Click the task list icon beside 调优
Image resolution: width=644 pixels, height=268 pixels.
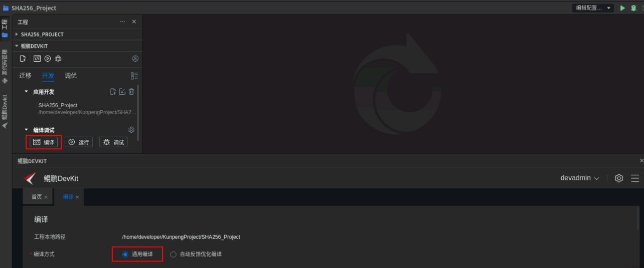pyautogui.click(x=134, y=76)
